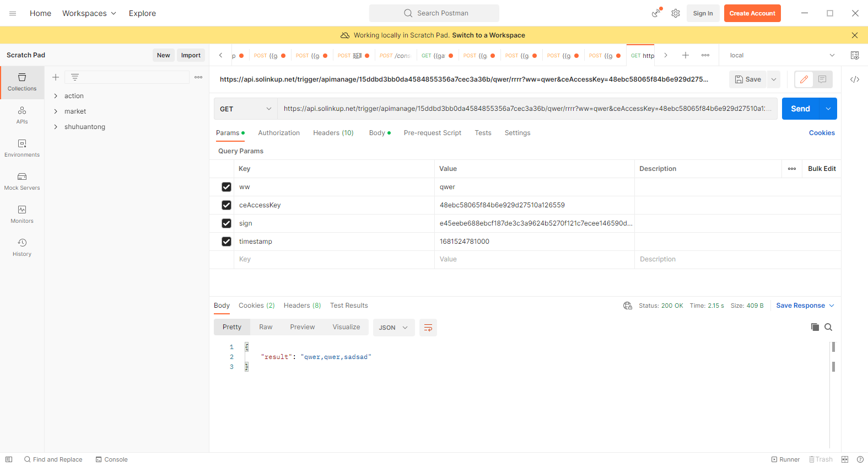Image resolution: width=868 pixels, height=466 pixels.
Task: Open the Environments sidebar panel
Action: click(x=22, y=148)
